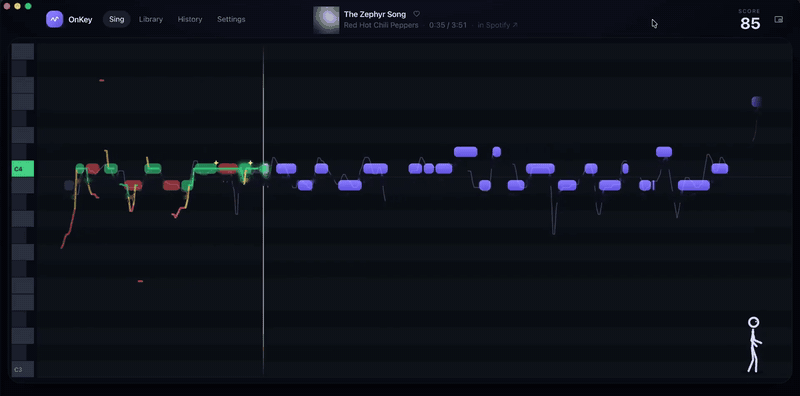Switch to the Sing tab
The image size is (800, 396).
click(116, 19)
